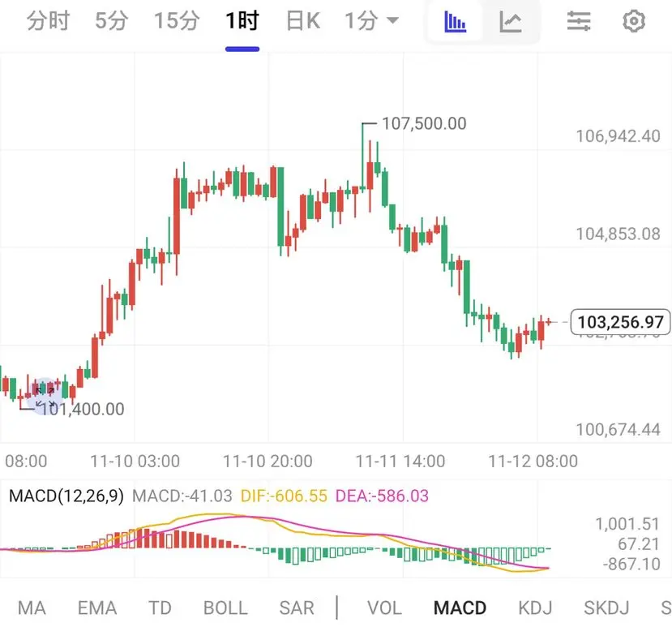The width and height of the screenshot is (672, 627).
Task: Click the -867.10 MACD axis value
Action: tap(631, 565)
